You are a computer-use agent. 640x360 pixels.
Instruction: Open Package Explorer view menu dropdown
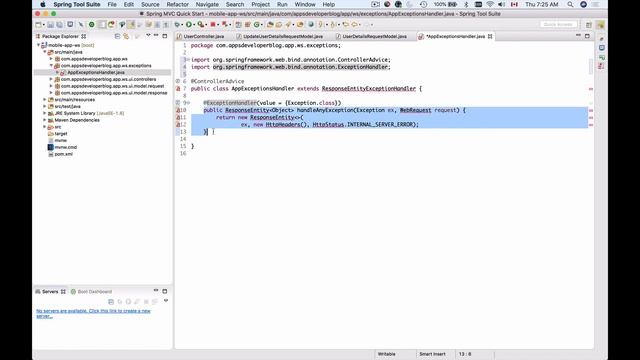[x=148, y=36]
